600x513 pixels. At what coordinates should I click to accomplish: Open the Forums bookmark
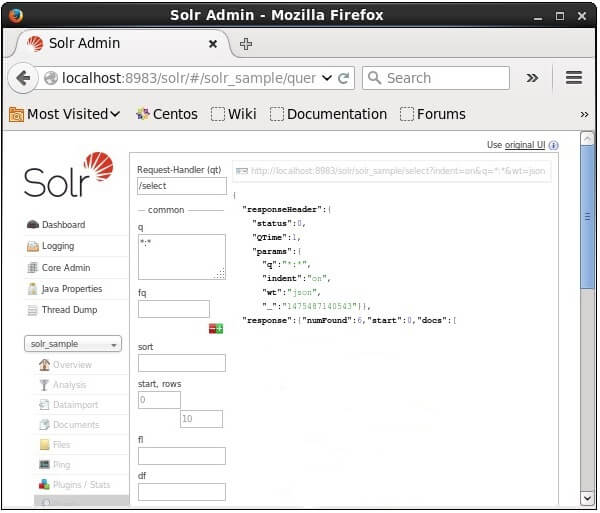click(x=433, y=114)
